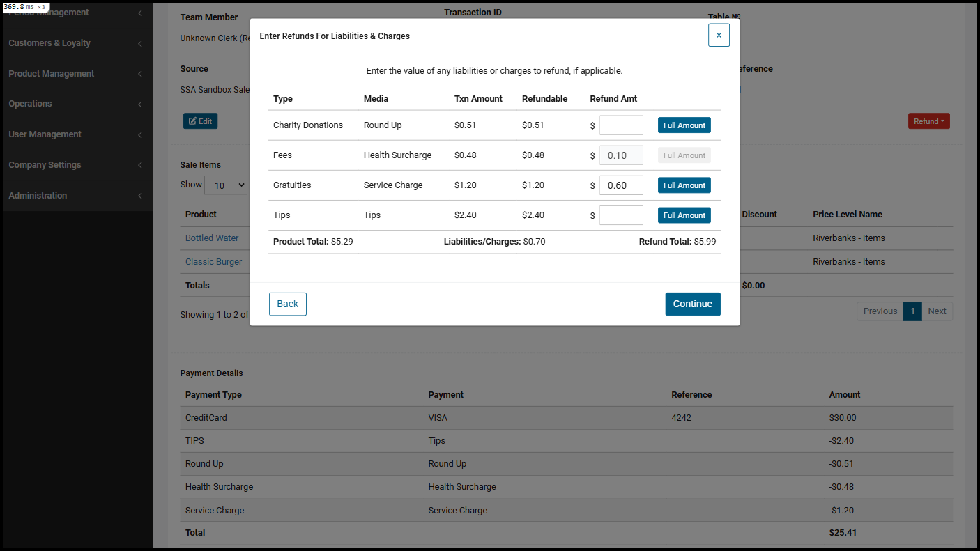This screenshot has height=551, width=980.
Task: Click Full Amount for the Tips row
Action: click(x=684, y=215)
